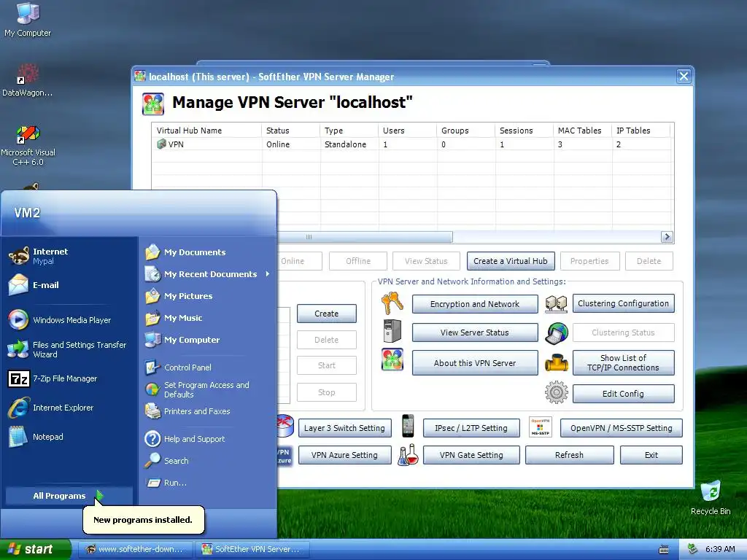The width and height of the screenshot is (747, 560).
Task: Open IPsec / L2TP Setting
Action: point(471,428)
